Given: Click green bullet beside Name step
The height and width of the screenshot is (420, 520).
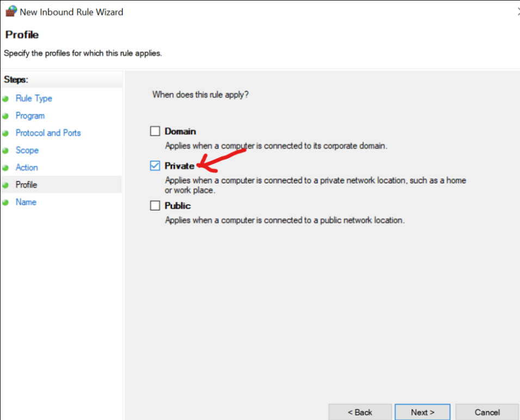Looking at the screenshot, I should click(x=5, y=202).
